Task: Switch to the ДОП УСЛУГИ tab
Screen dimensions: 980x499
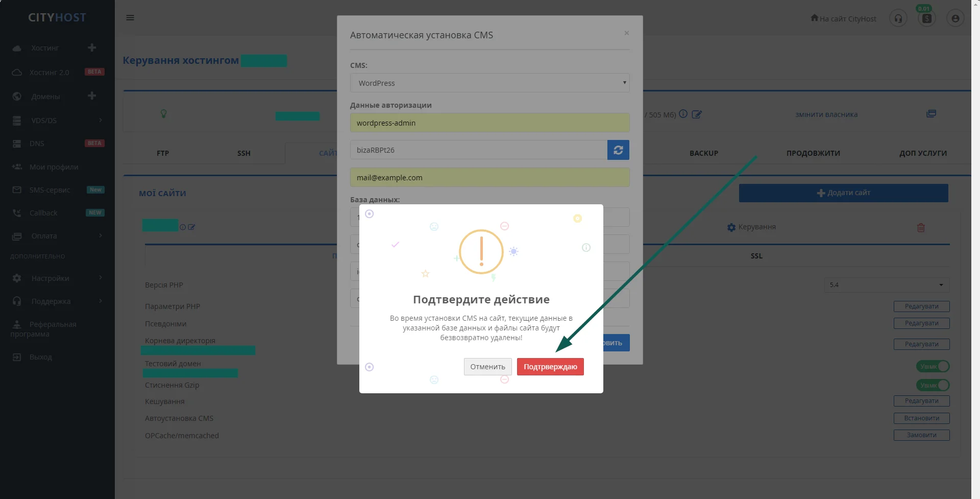Action: [923, 153]
